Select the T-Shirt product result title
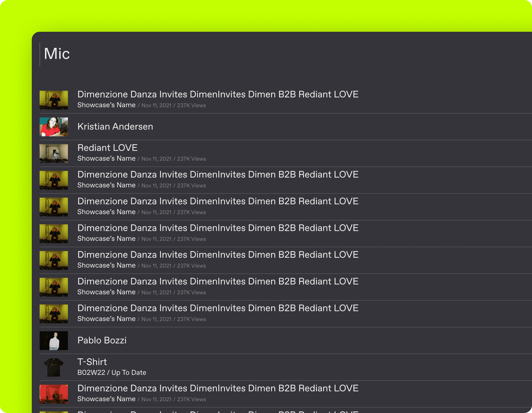This screenshot has width=532, height=413. click(x=92, y=362)
